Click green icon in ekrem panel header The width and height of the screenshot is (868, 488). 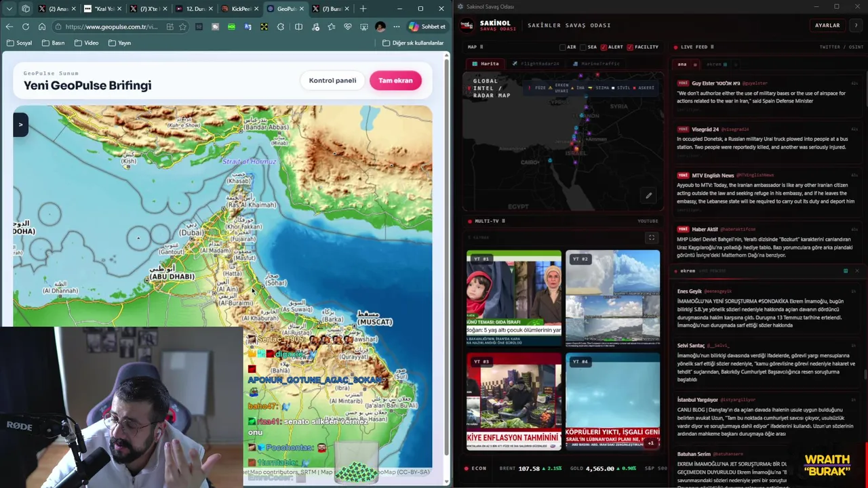[x=846, y=271]
